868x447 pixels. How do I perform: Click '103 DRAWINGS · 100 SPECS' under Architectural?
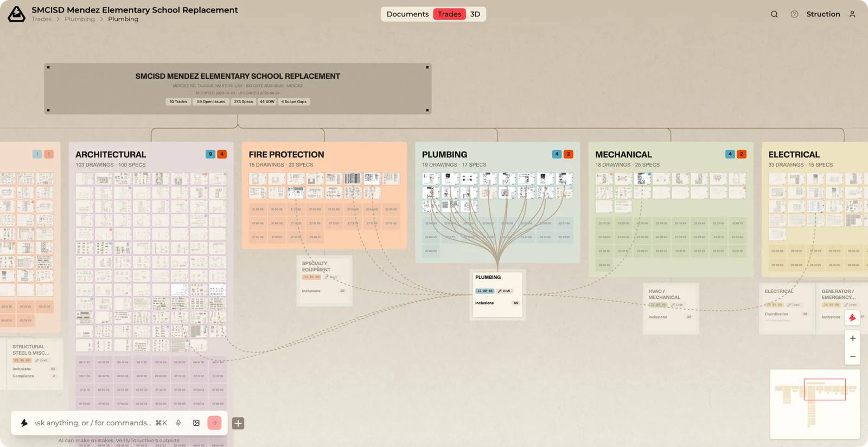pos(111,165)
